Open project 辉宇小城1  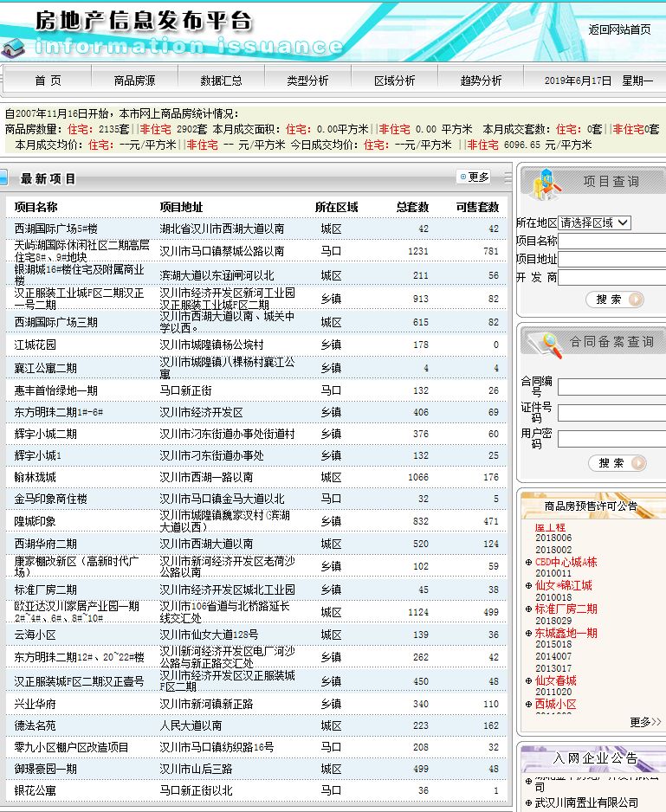[x=38, y=455]
